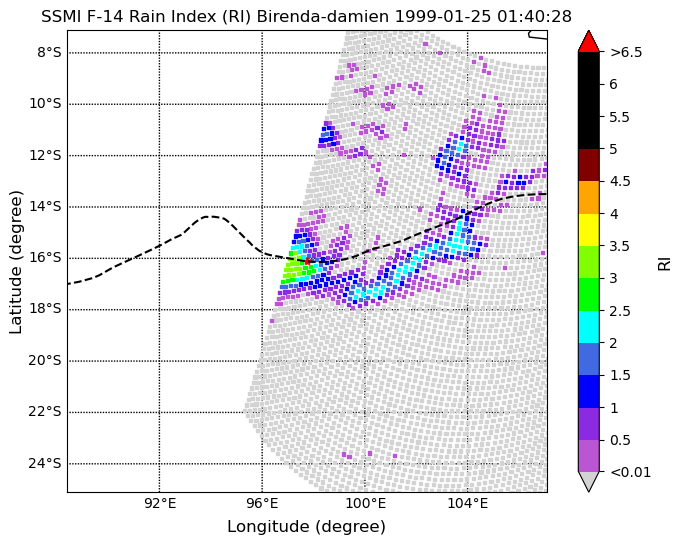Click the 92°E longitude tick label
Viewport: 682px width, 545px height.
(x=160, y=504)
